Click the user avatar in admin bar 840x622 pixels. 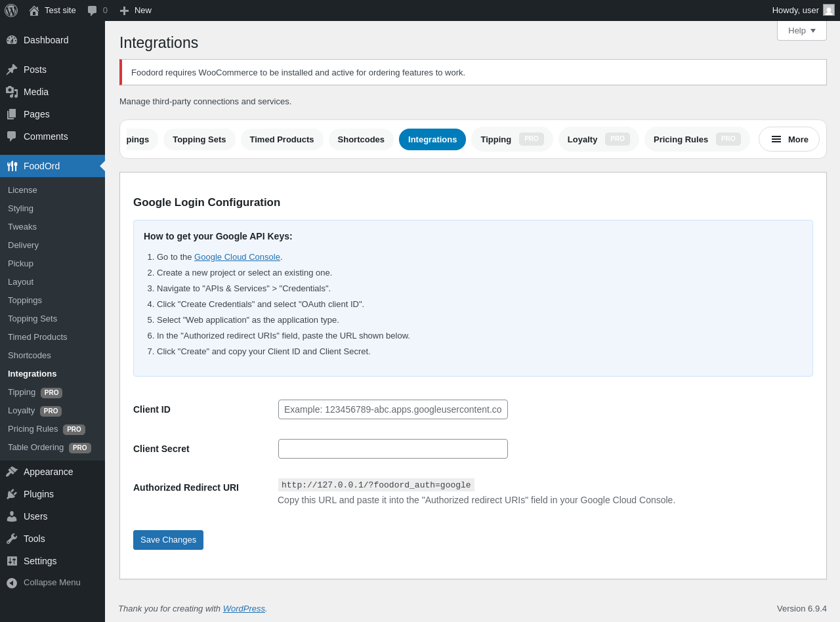(x=829, y=10)
